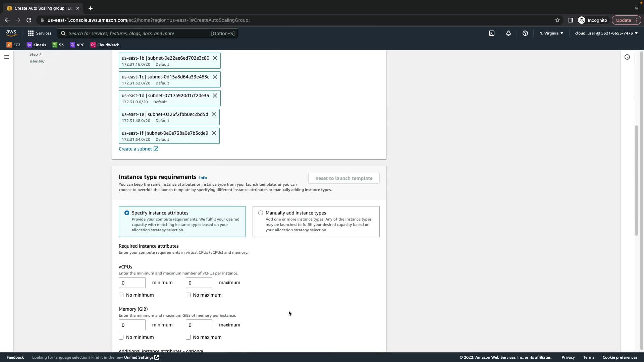The height and width of the screenshot is (362, 644).
Task: Click the vCPUs minimum input field
Action: (132, 283)
